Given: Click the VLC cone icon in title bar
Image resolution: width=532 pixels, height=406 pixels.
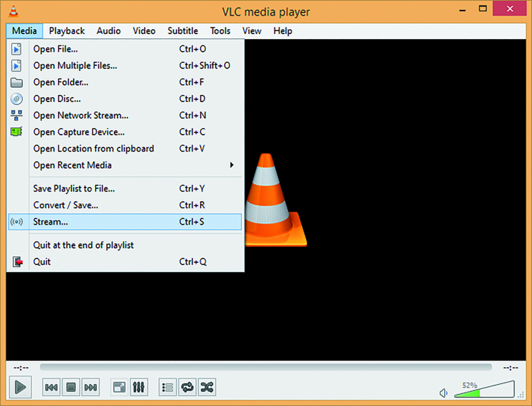Looking at the screenshot, I should point(13,11).
